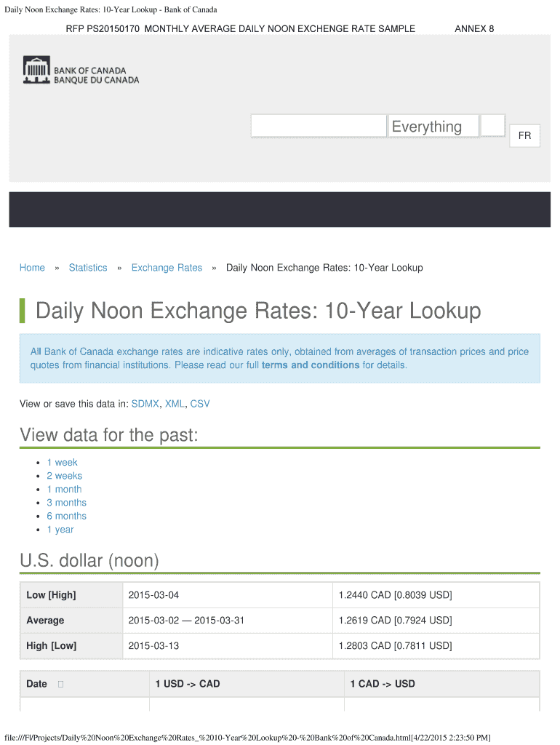Click the Date column sort icon
Viewport: 560px width, 745px height.
click(60, 684)
